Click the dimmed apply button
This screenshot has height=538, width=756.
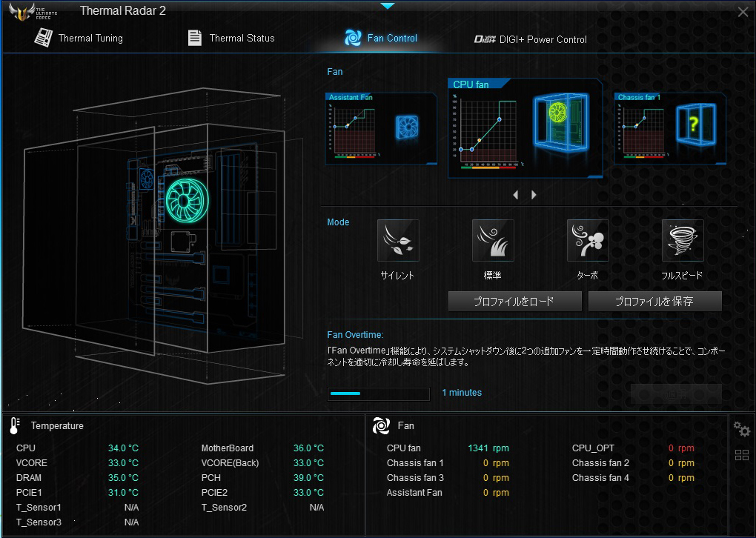676,394
